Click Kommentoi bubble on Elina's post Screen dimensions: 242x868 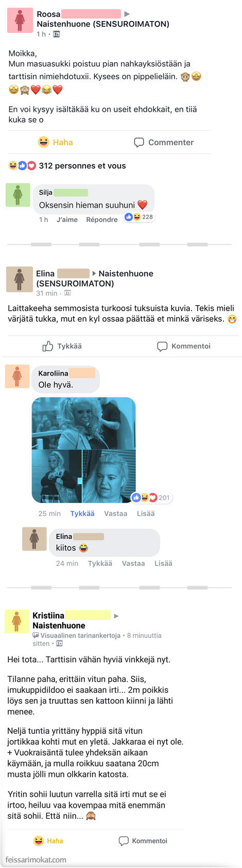(x=184, y=346)
